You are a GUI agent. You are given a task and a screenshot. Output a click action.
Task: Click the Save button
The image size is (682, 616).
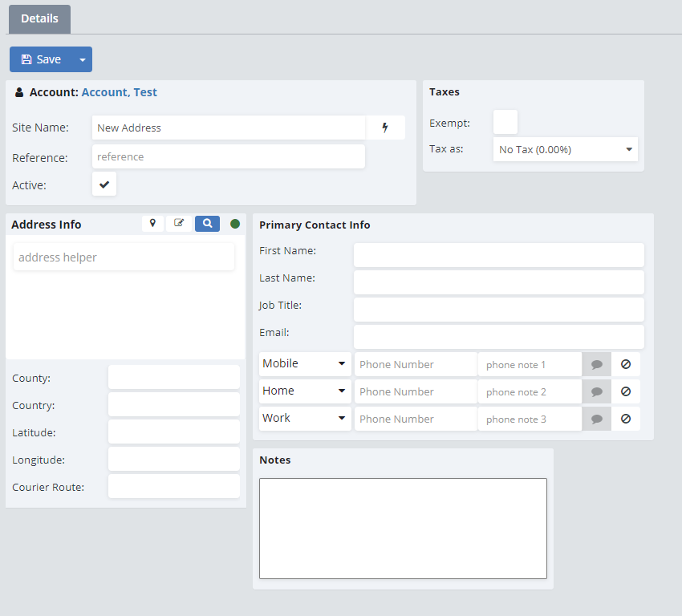(x=41, y=59)
